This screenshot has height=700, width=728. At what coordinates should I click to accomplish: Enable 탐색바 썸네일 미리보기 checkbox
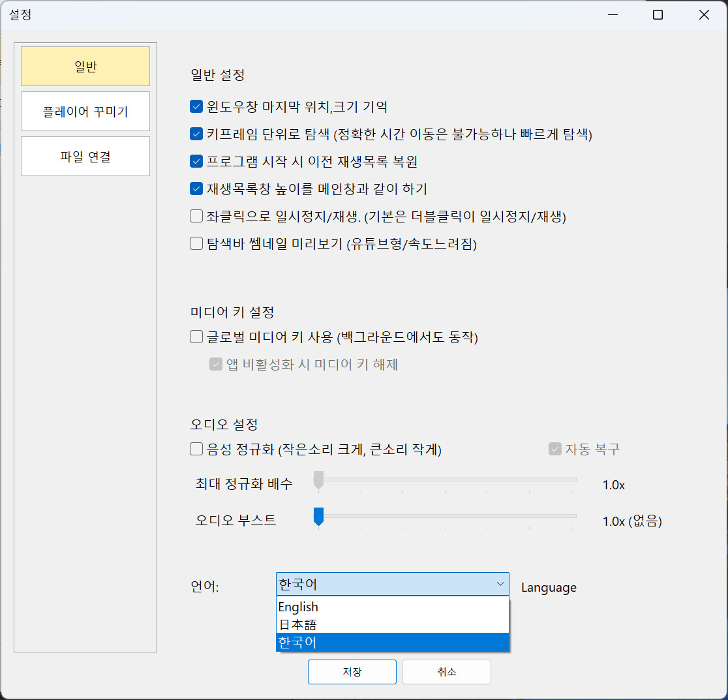[x=196, y=243]
